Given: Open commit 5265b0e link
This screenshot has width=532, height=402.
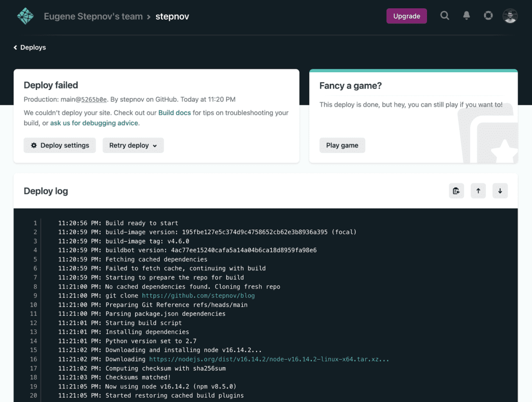Looking at the screenshot, I should (94, 99).
